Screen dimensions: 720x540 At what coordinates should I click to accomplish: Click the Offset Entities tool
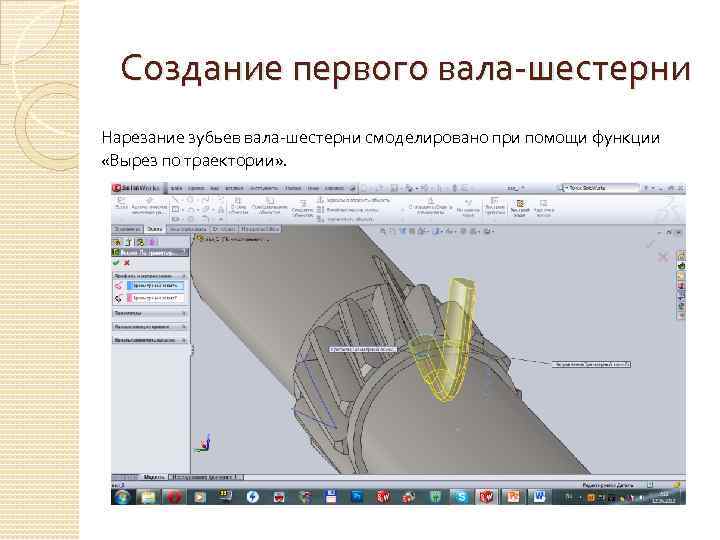[303, 208]
